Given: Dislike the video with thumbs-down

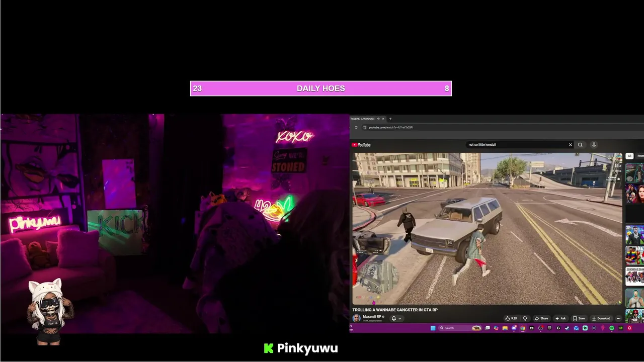Looking at the screenshot, I should point(525,318).
